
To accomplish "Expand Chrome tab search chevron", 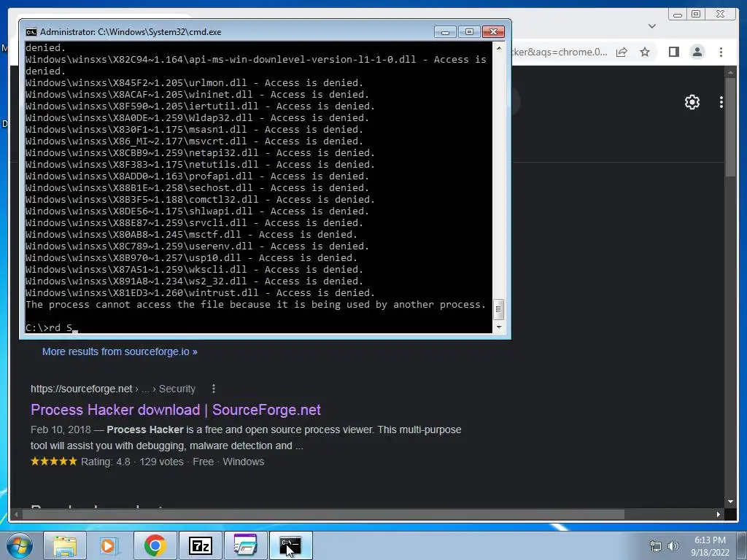I will pos(652,26).
